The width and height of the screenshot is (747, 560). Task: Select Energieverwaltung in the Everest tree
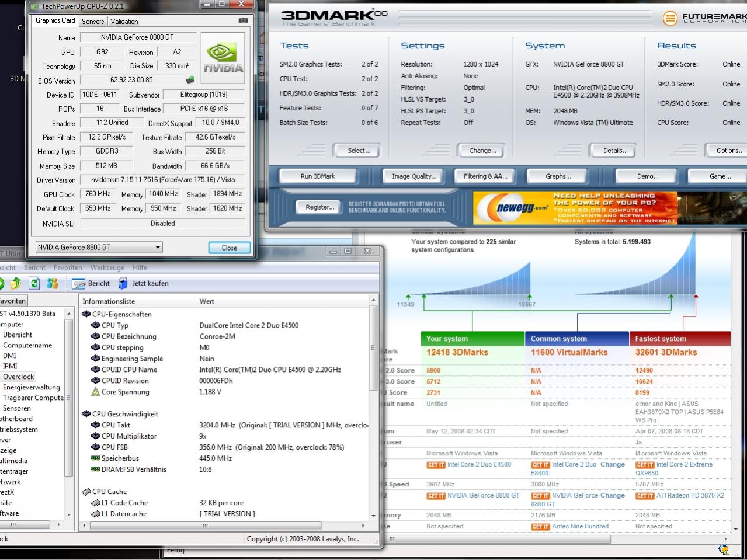point(32,387)
